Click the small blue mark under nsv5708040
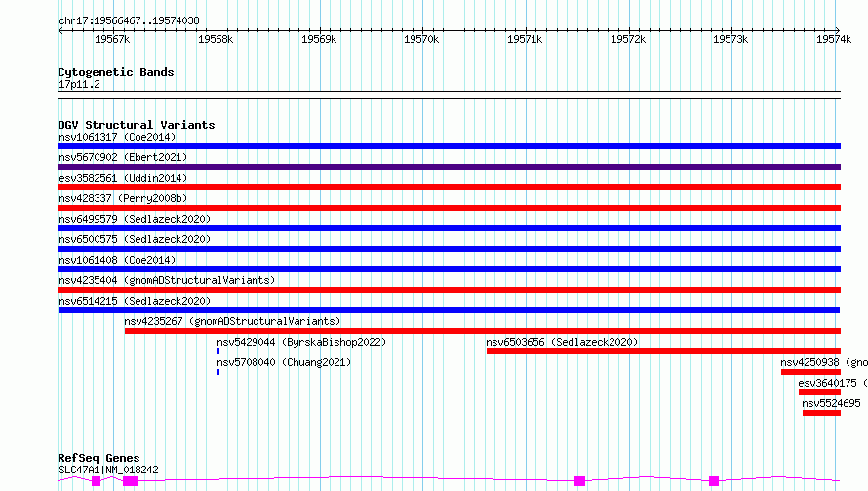Image resolution: width=868 pixels, height=491 pixels. click(218, 372)
